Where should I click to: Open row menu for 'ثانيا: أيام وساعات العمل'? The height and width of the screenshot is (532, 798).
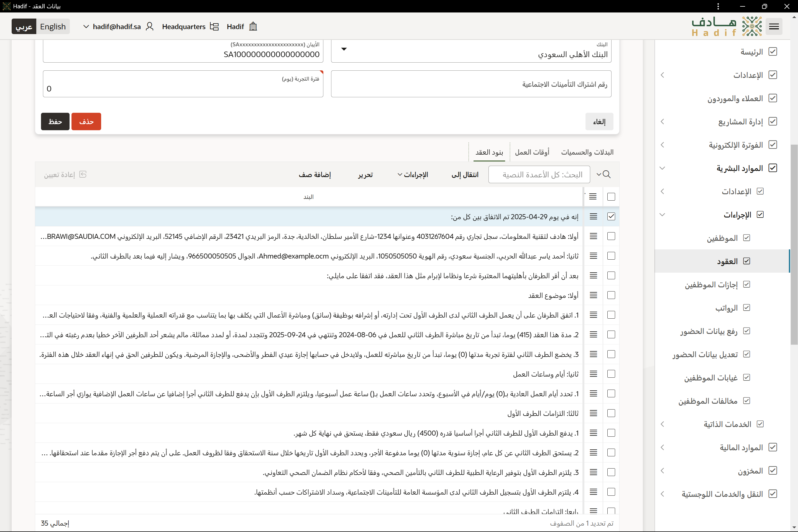(594, 374)
